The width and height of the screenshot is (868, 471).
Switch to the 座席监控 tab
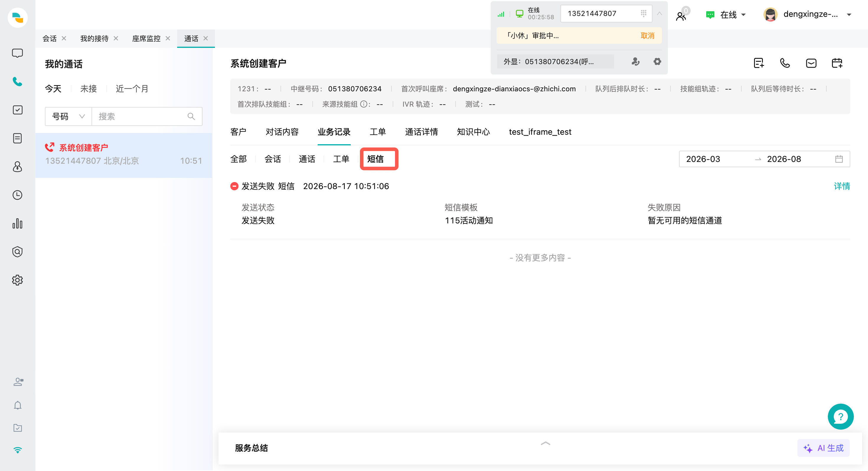point(146,38)
